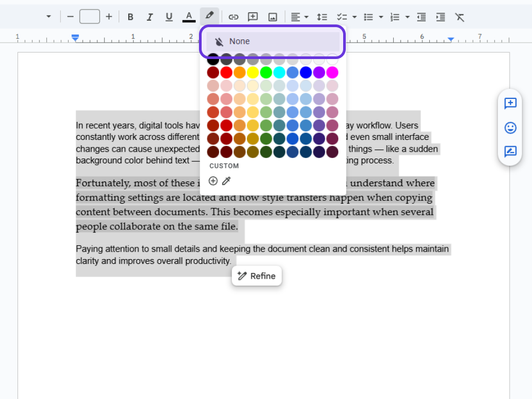Open the Insert image tool
Viewport: 532px width, 399px height.
click(272, 16)
